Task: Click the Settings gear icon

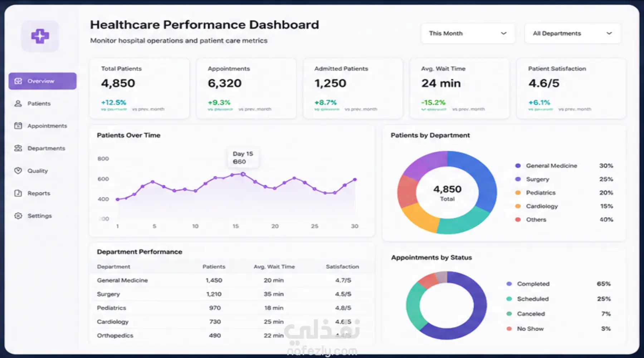Action: [18, 216]
